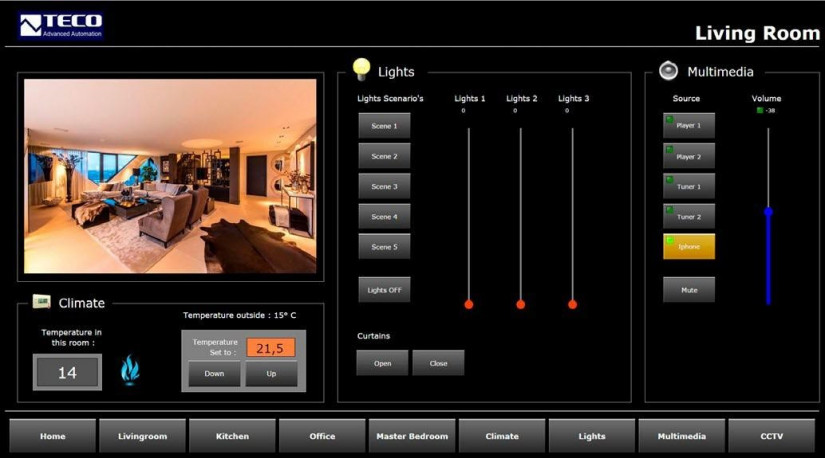The width and height of the screenshot is (825, 458).
Task: Click the living room photo preview
Action: click(x=170, y=176)
